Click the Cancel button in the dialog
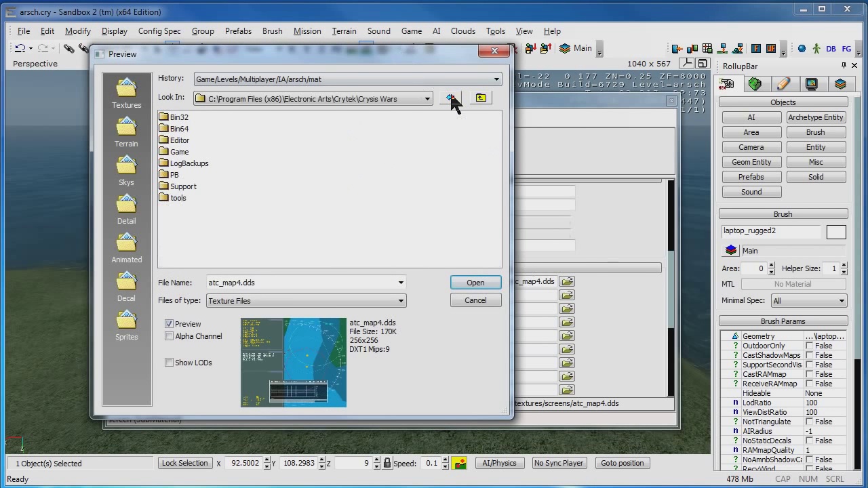This screenshot has height=488, width=868. click(x=475, y=300)
